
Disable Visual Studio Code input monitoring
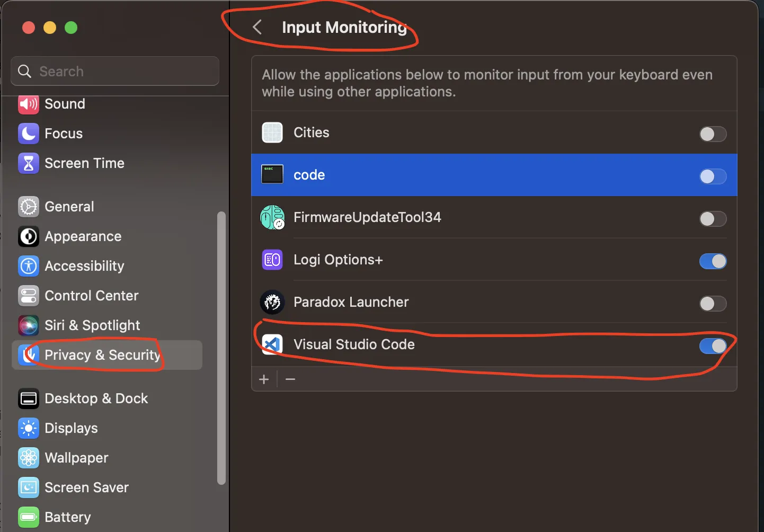coord(713,346)
